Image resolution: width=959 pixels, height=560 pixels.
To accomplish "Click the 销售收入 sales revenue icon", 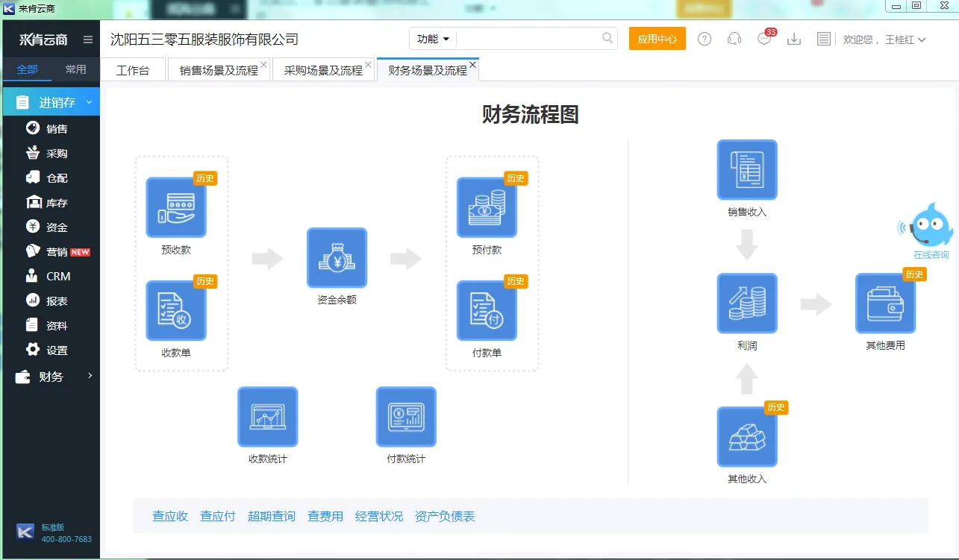I will click(x=746, y=170).
